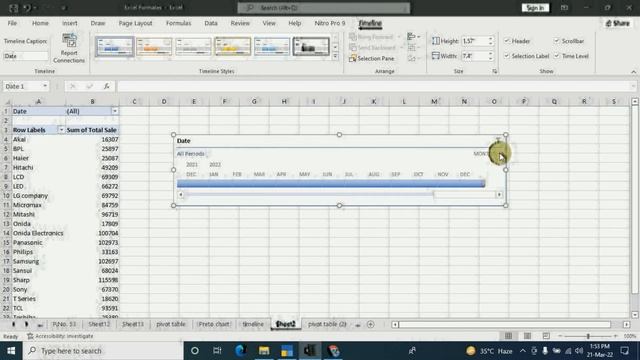640x360 pixels.
Task: Click the Height input field
Action: tap(474, 41)
